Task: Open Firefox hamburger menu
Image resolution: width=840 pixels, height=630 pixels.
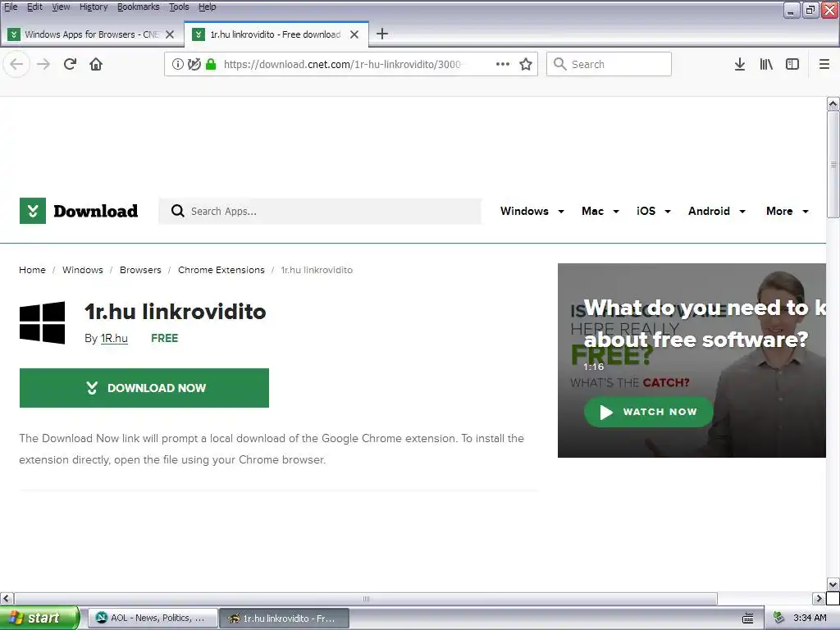Action: [824, 64]
